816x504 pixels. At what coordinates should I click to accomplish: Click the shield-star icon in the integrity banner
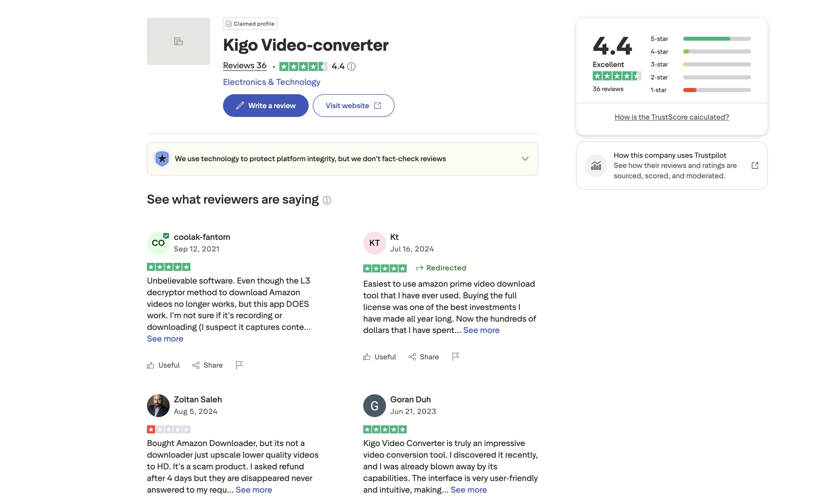pyautogui.click(x=162, y=159)
